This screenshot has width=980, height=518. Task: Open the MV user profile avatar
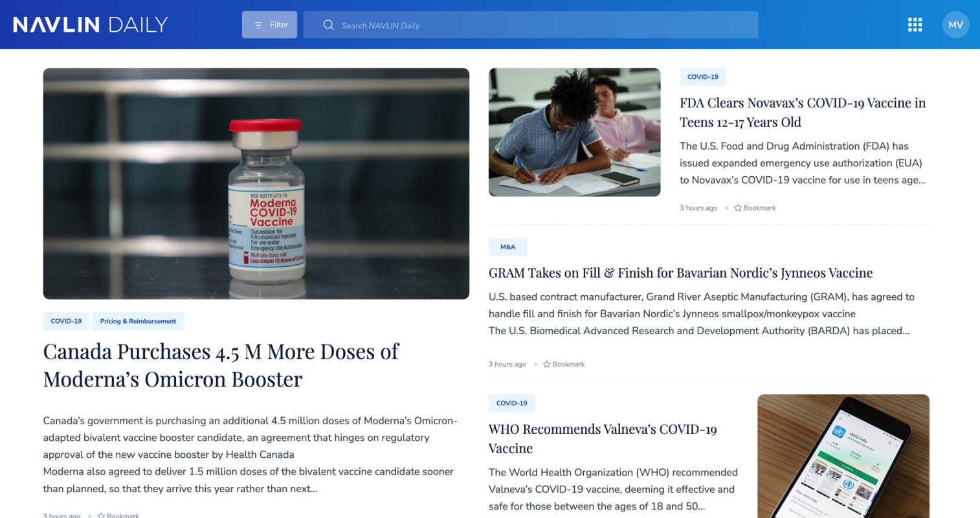click(955, 25)
